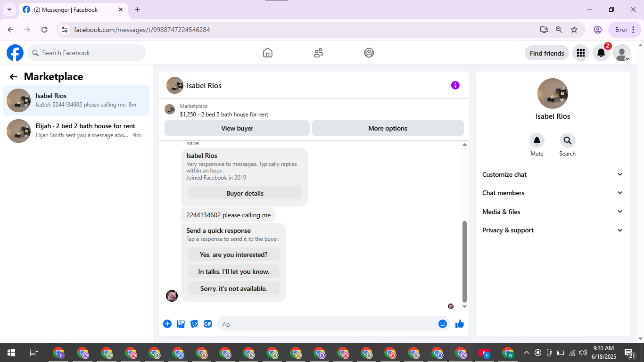Expand the Customize chat section
Image resolution: width=644 pixels, height=362 pixels.
(x=553, y=174)
